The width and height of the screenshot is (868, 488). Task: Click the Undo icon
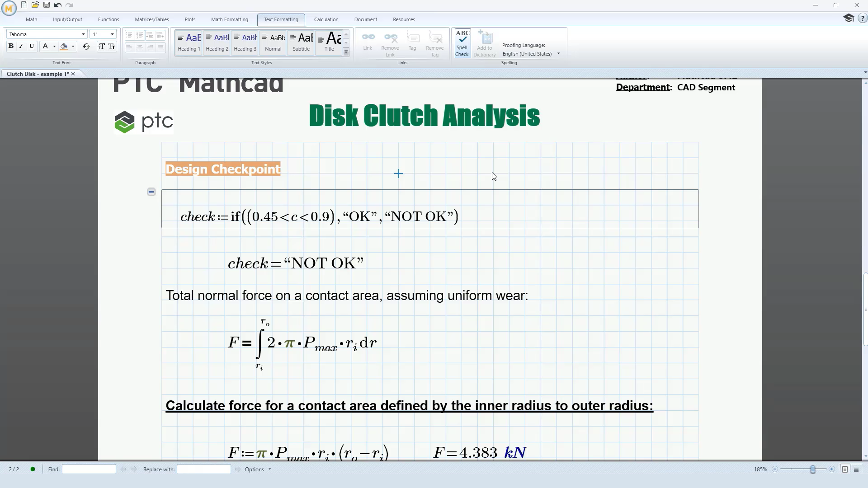pyautogui.click(x=58, y=5)
